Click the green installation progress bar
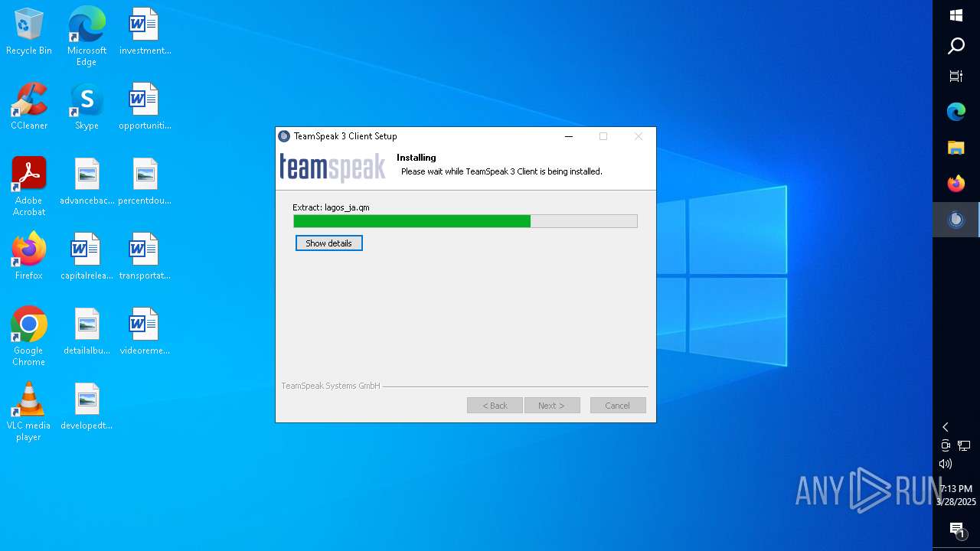The image size is (980, 551). pos(465,221)
